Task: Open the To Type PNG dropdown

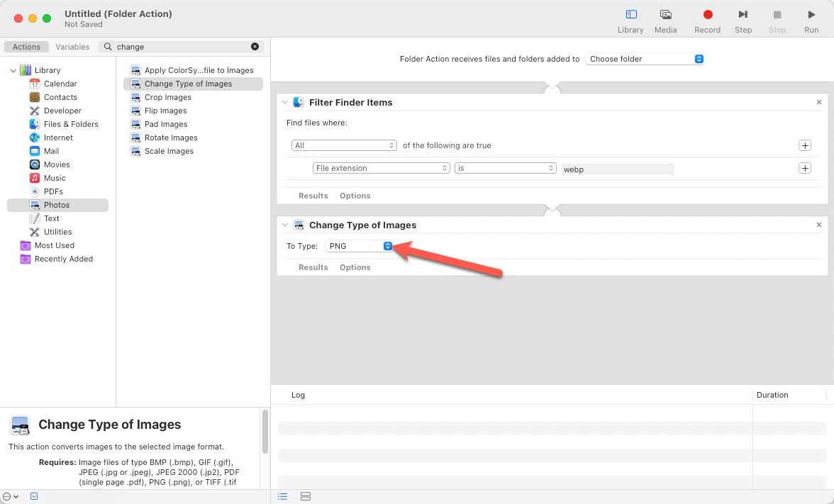Action: (359, 245)
